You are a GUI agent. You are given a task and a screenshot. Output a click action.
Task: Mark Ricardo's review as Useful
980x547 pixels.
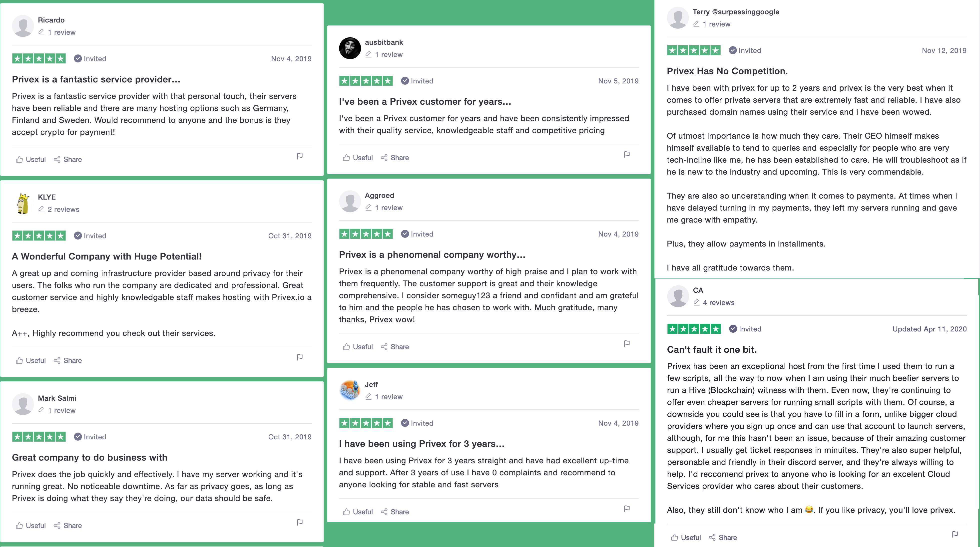[31, 159]
